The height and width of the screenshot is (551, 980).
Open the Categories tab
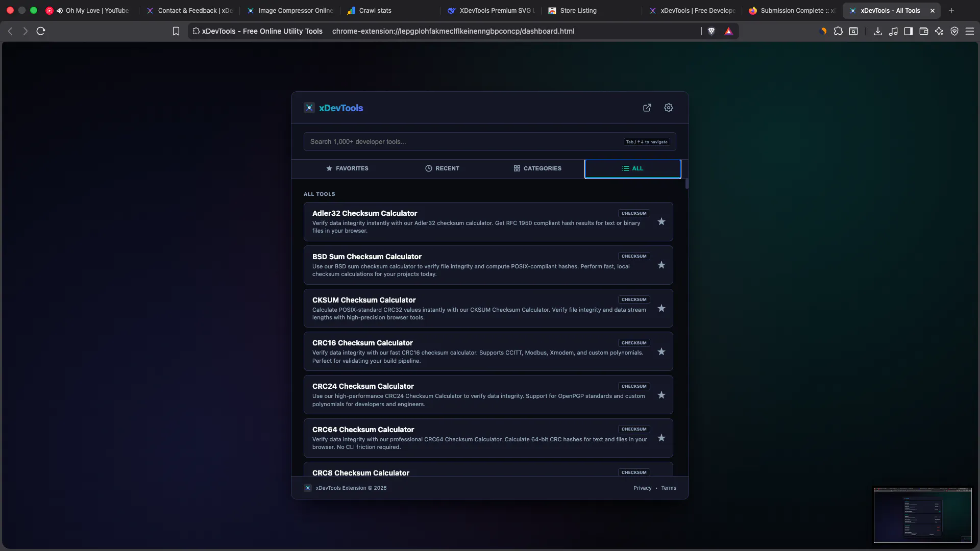coord(537,168)
